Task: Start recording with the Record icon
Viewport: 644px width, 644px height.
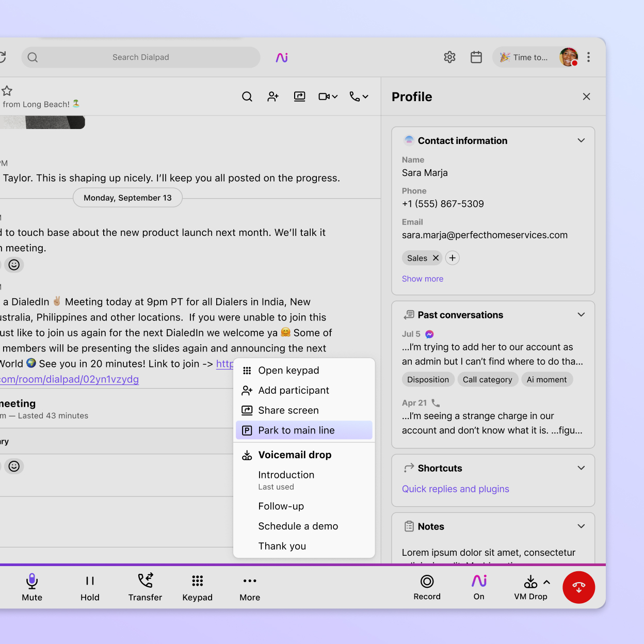Action: coord(427,587)
